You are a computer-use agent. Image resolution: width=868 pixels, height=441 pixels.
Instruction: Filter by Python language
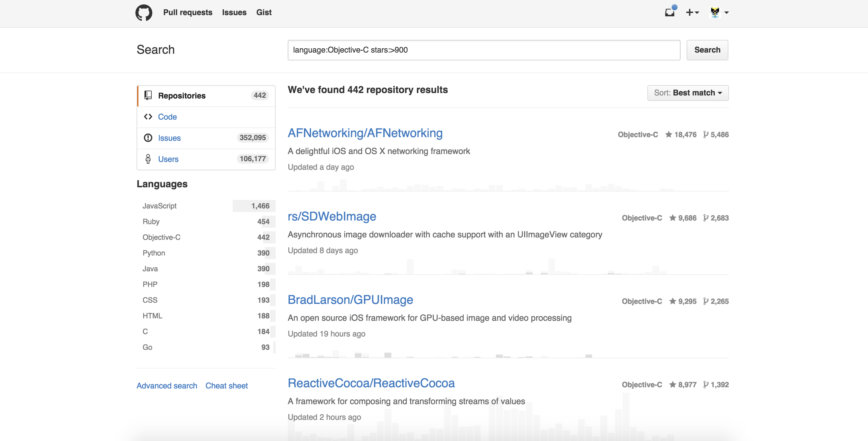point(206,253)
